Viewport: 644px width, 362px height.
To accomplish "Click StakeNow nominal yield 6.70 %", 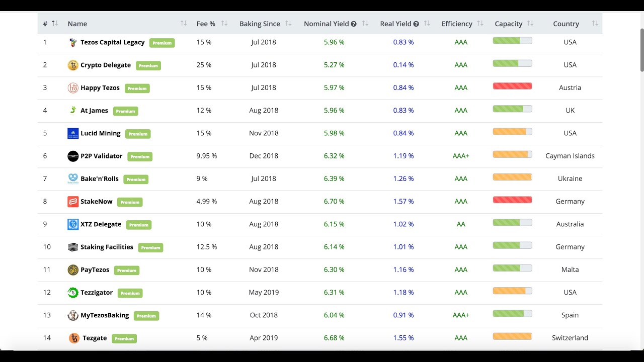I will 334,202.
